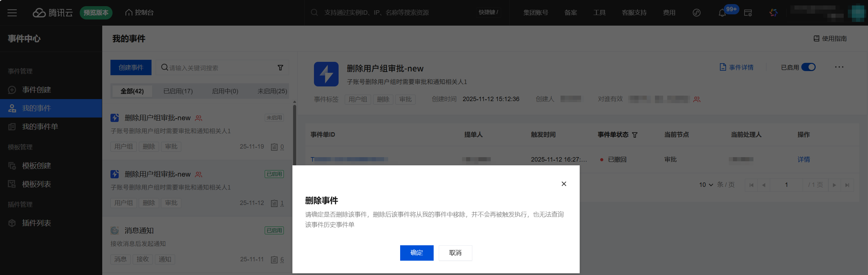Switch to the 已启用(17) tab
The width and height of the screenshot is (868, 275).
(178, 91)
